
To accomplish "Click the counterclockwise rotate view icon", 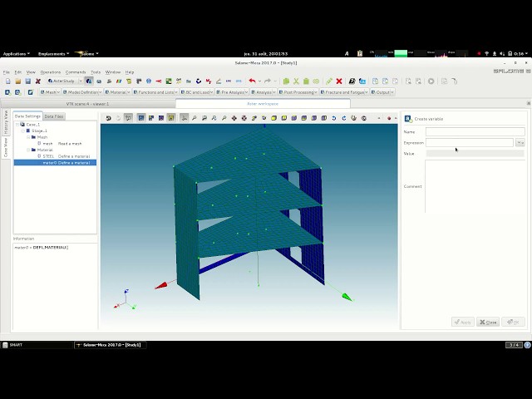I will pyautogui.click(x=334, y=118).
